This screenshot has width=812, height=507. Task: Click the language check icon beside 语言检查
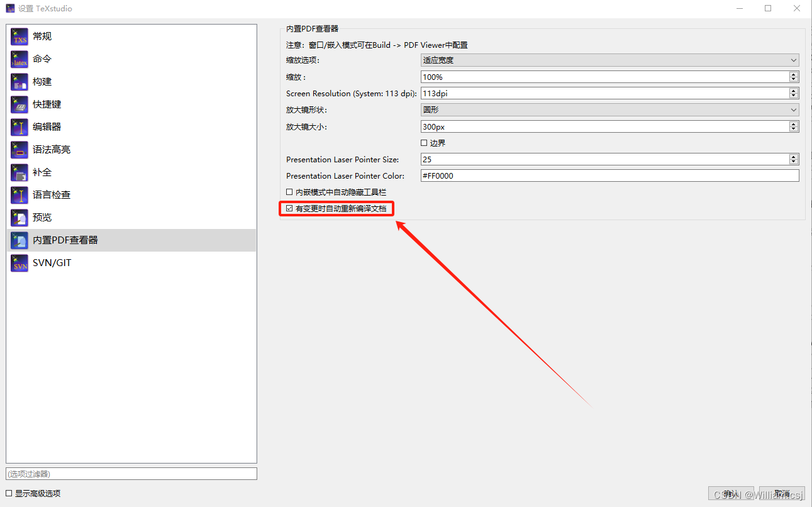coord(19,195)
